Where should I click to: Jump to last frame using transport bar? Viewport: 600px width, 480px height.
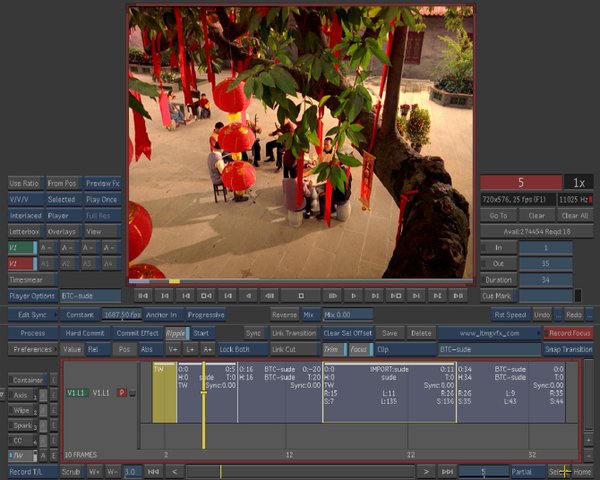click(x=459, y=296)
